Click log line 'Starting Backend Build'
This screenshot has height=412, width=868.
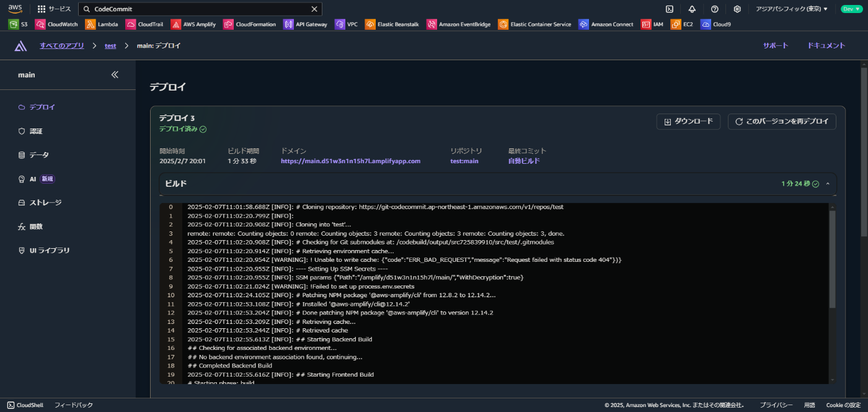tap(279, 339)
